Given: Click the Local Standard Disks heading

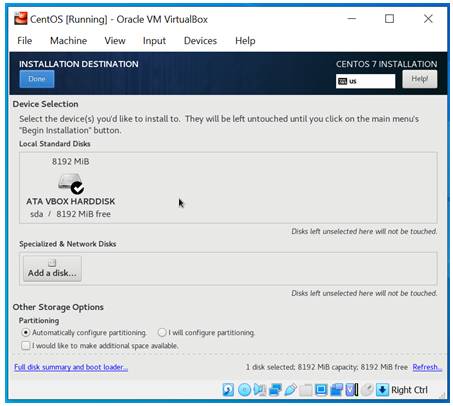Looking at the screenshot, I should point(55,144).
